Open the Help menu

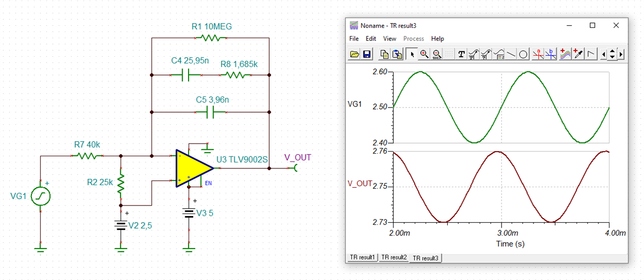[x=438, y=39]
